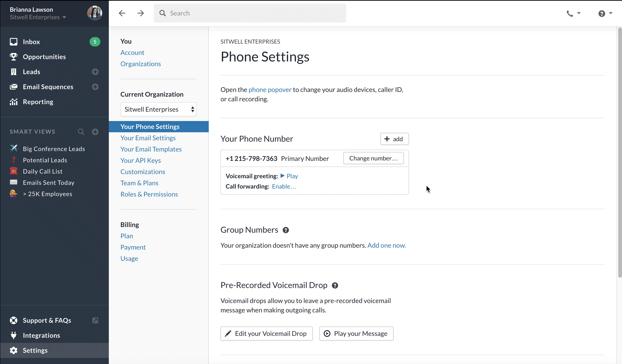Click the Add one now link
This screenshot has width=622, height=364.
pos(387,245)
